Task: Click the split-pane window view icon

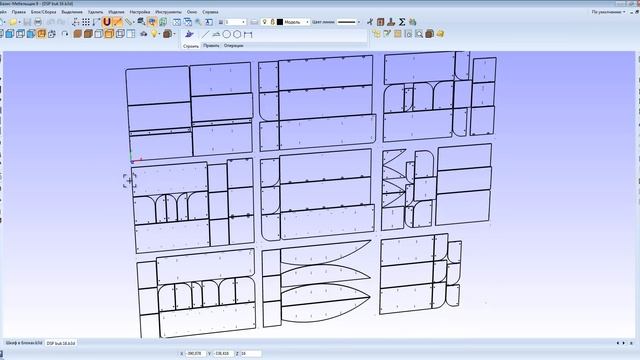Action: (131, 34)
